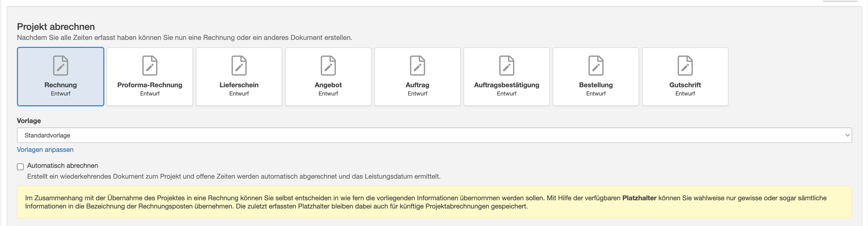868x226 pixels.
Task: Enable the Automatisch abrechnen checkbox
Action: pyautogui.click(x=20, y=167)
